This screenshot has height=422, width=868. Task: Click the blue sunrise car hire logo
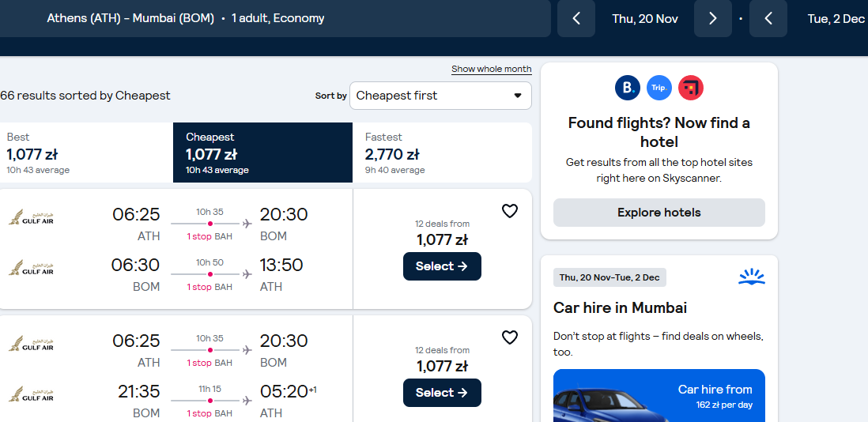(x=752, y=277)
